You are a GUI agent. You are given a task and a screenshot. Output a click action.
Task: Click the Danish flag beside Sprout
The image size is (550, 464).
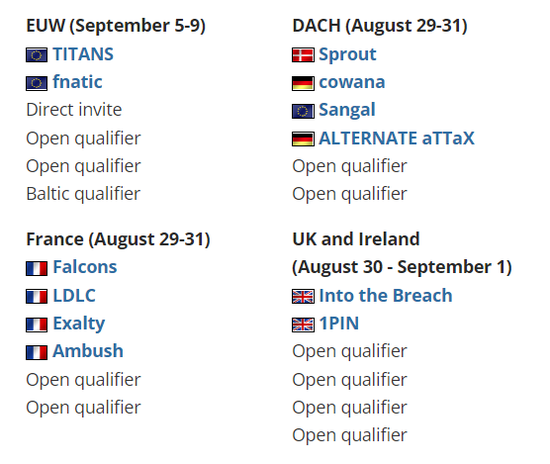[303, 55]
